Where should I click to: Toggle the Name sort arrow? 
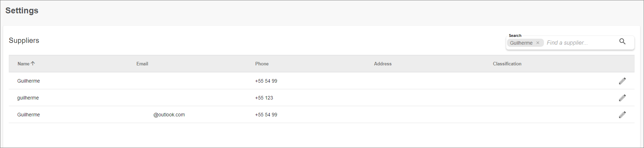pyautogui.click(x=33, y=64)
